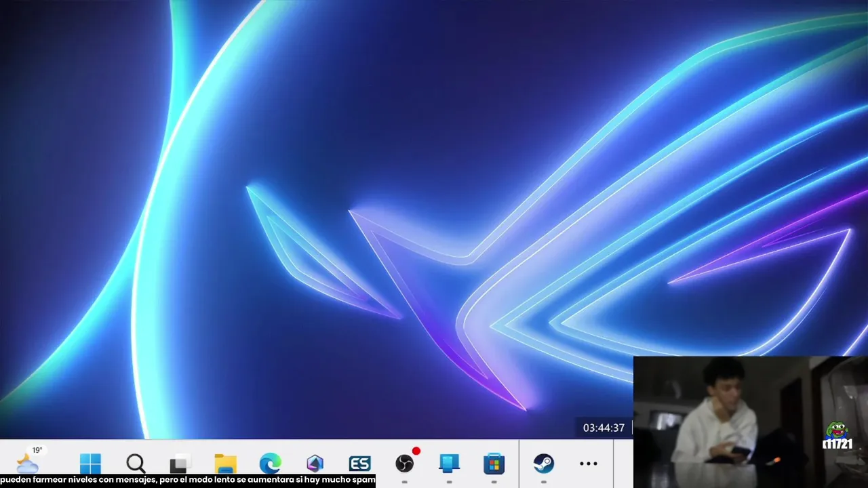Open the Windows Start menu
Screen dimensions: 868x488
(90, 464)
